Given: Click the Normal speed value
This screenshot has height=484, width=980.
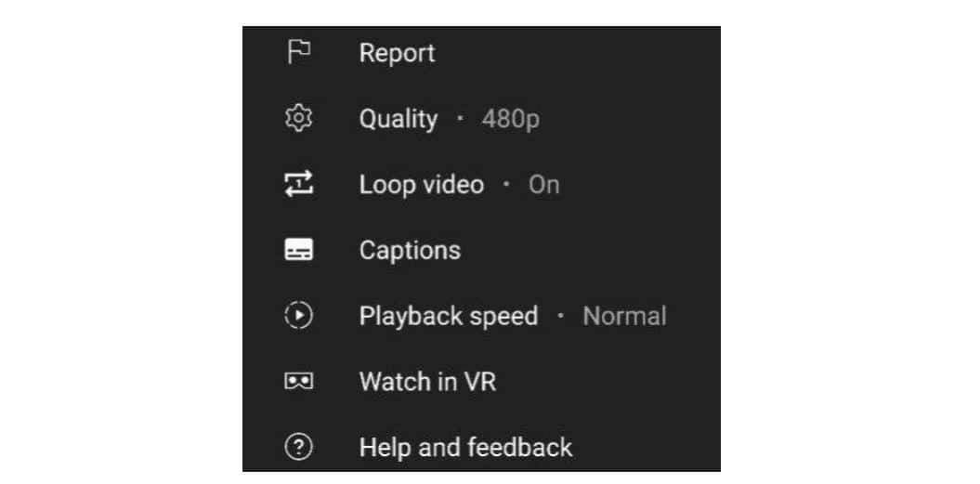Looking at the screenshot, I should (624, 316).
